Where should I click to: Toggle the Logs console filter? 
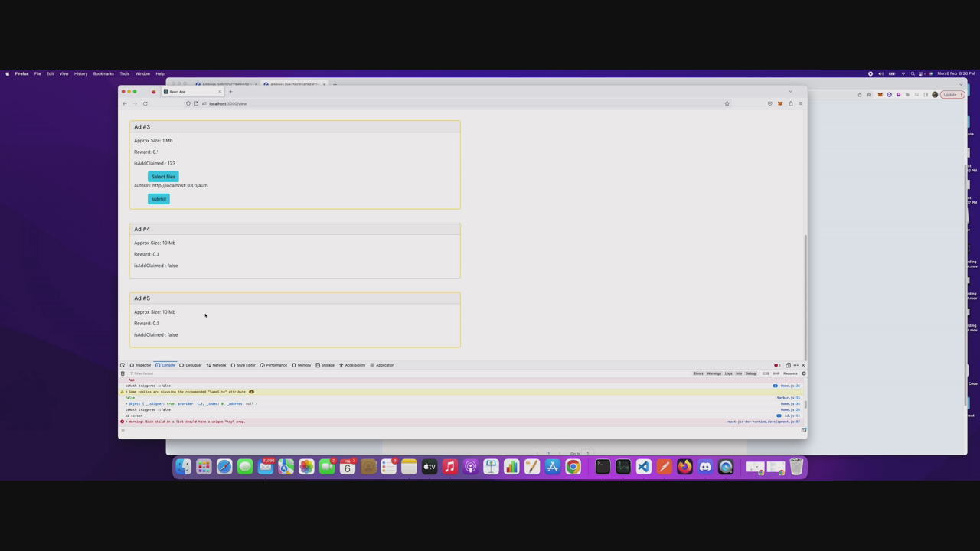(729, 373)
